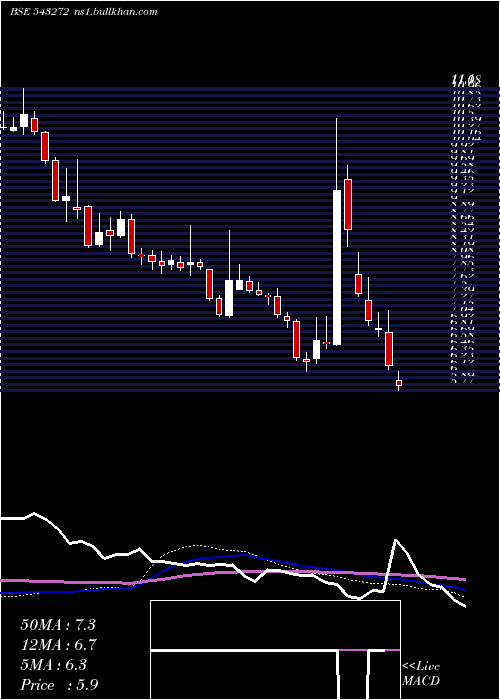Select the 12MA : 6.7 value
Viewport: 500px width, 700px height.
click(x=58, y=645)
